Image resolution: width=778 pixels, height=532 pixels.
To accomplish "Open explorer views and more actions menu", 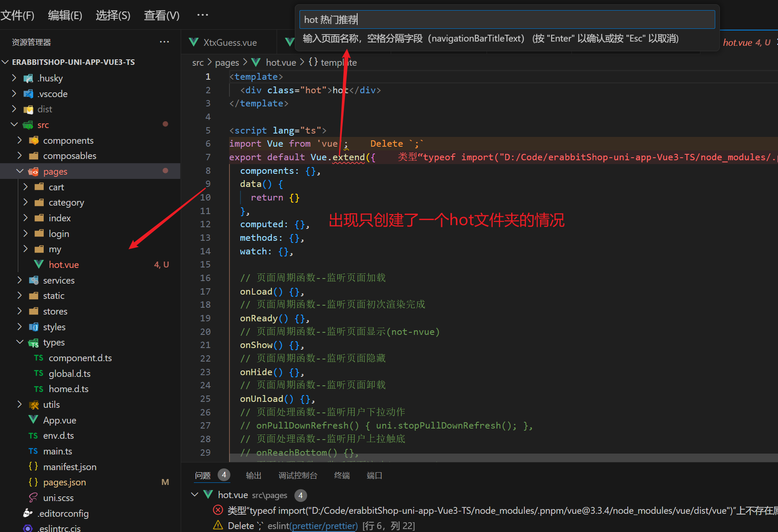I will click(164, 42).
